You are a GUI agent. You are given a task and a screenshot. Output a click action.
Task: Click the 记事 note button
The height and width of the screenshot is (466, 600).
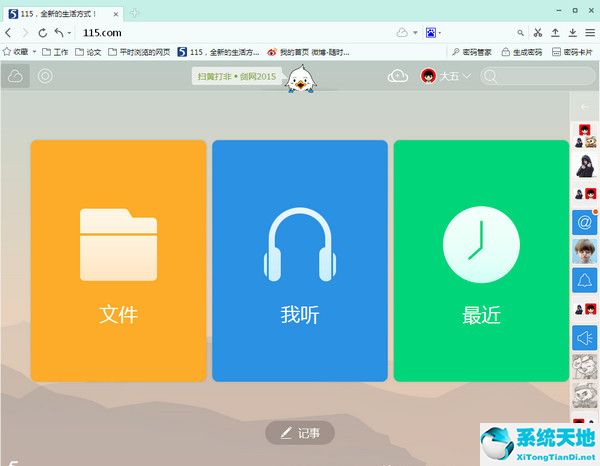pyautogui.click(x=300, y=433)
